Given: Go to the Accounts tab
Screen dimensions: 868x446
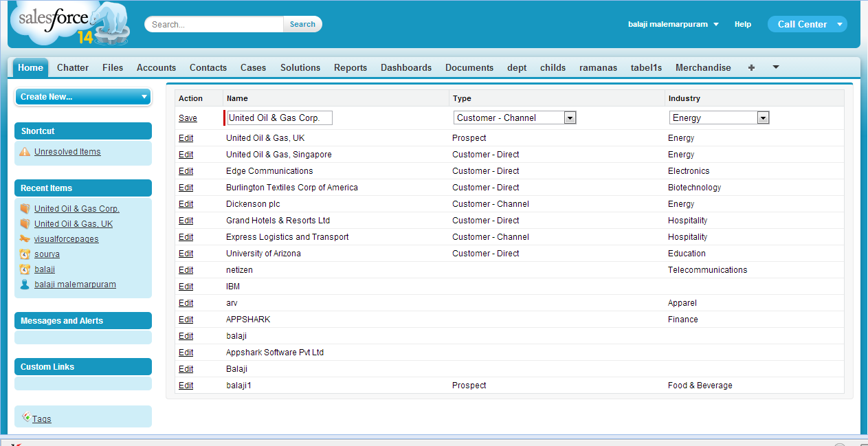Looking at the screenshot, I should point(156,67).
